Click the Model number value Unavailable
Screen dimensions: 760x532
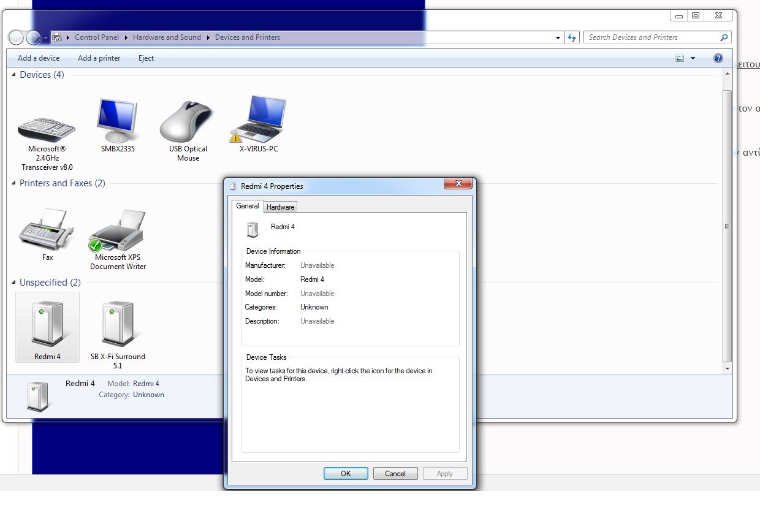coord(317,294)
